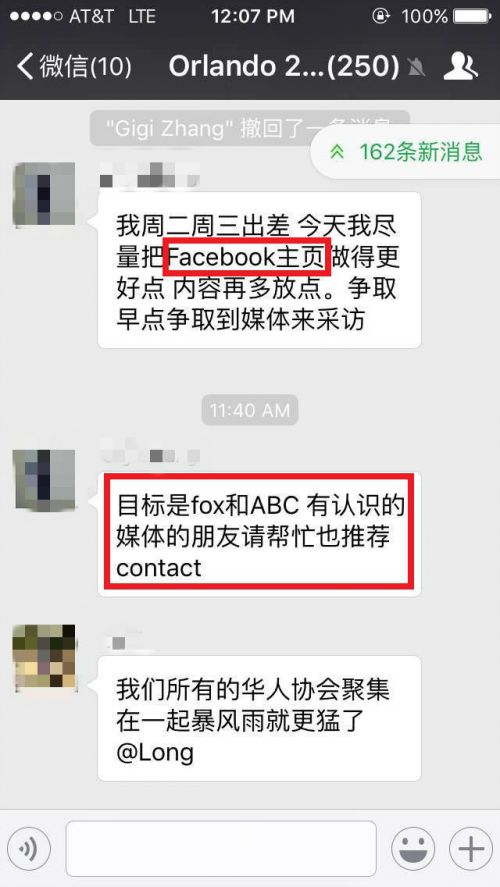Tap the 华人协会 message mentioning @Long

coord(260,718)
